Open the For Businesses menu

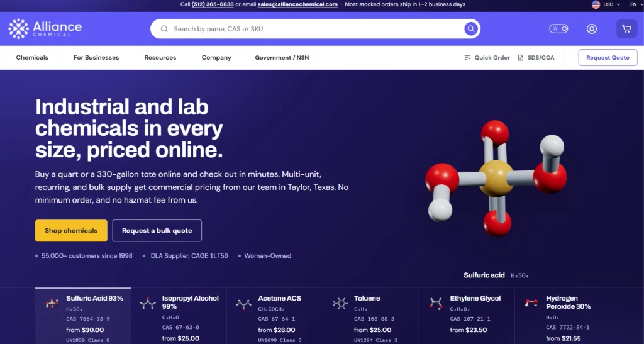[x=96, y=57]
